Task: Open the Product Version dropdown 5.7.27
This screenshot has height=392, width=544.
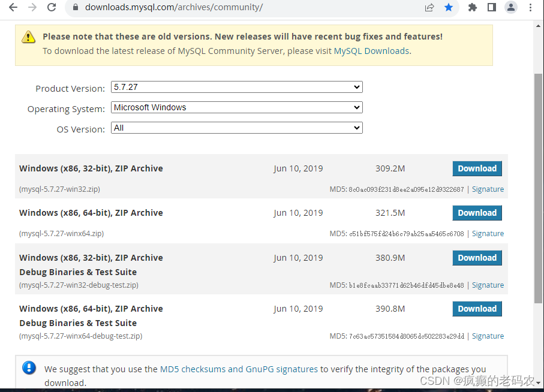Action: (x=236, y=87)
